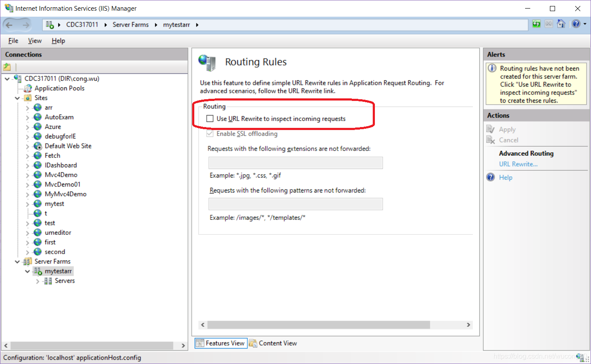Click the Connections pane horizontal scrollbar thumb
The image size is (591, 364).
point(92,346)
